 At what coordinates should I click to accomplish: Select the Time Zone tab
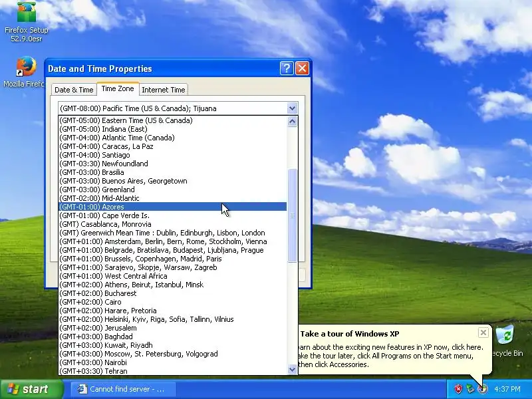(x=118, y=88)
